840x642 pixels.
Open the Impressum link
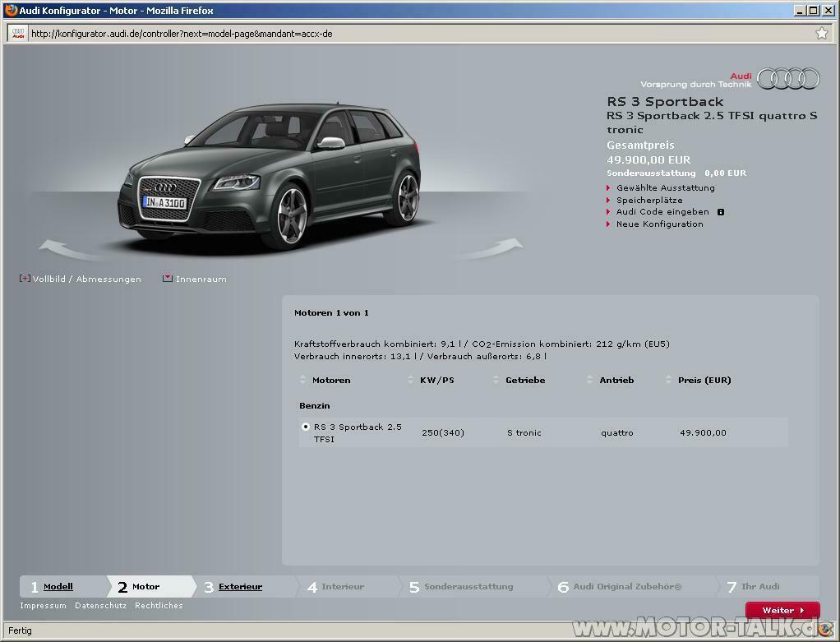tap(42, 605)
